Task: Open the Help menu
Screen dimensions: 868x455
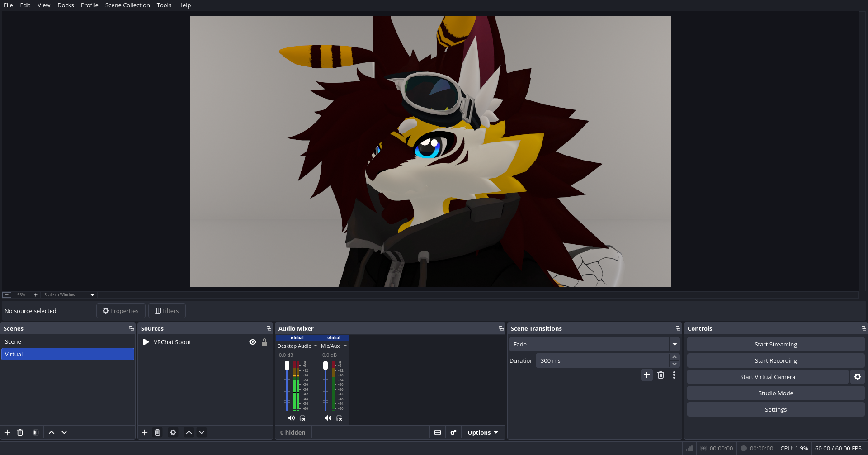Action: [184, 5]
